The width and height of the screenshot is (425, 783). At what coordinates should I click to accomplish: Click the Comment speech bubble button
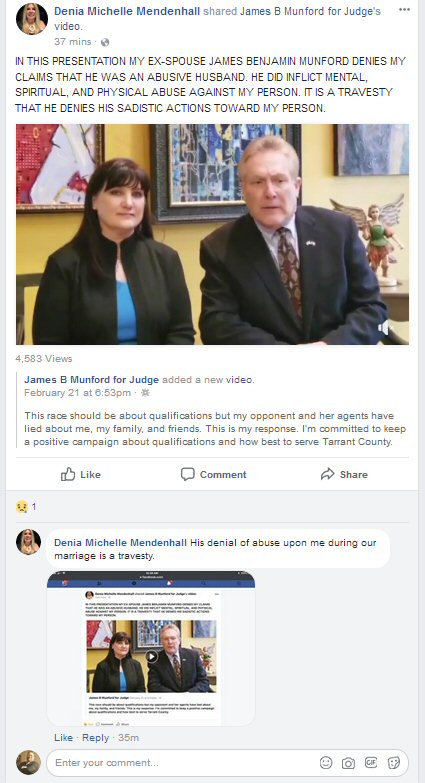pos(213,474)
